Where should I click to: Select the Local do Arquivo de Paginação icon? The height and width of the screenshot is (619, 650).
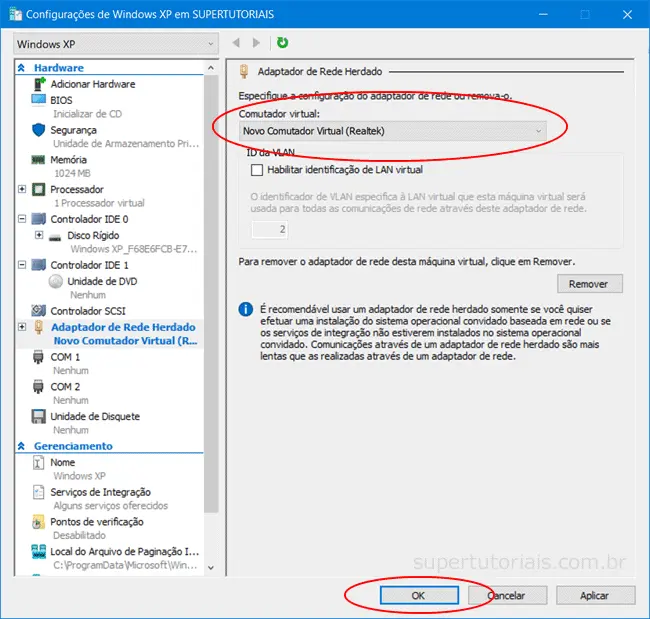(x=39, y=551)
